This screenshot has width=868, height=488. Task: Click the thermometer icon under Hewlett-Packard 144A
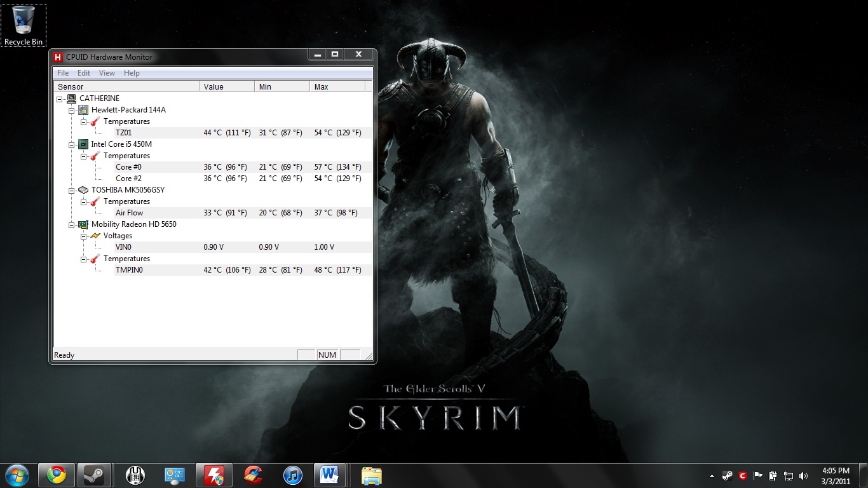tap(95, 121)
